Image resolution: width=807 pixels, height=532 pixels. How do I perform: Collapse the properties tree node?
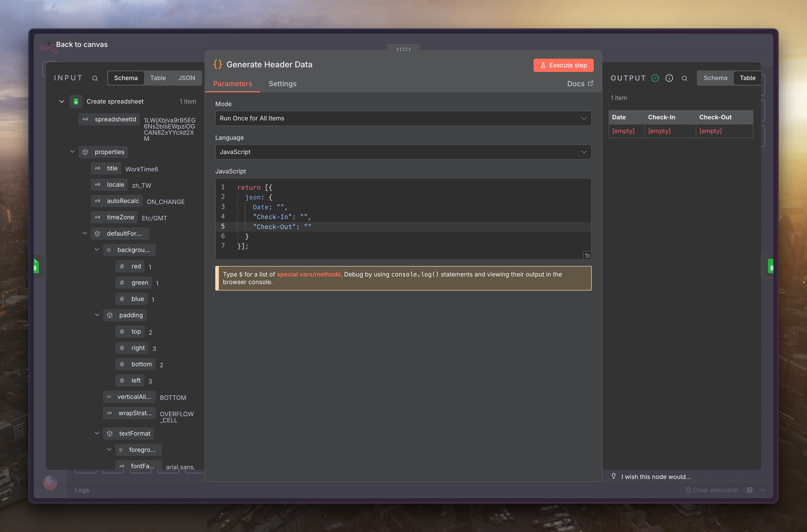point(72,152)
